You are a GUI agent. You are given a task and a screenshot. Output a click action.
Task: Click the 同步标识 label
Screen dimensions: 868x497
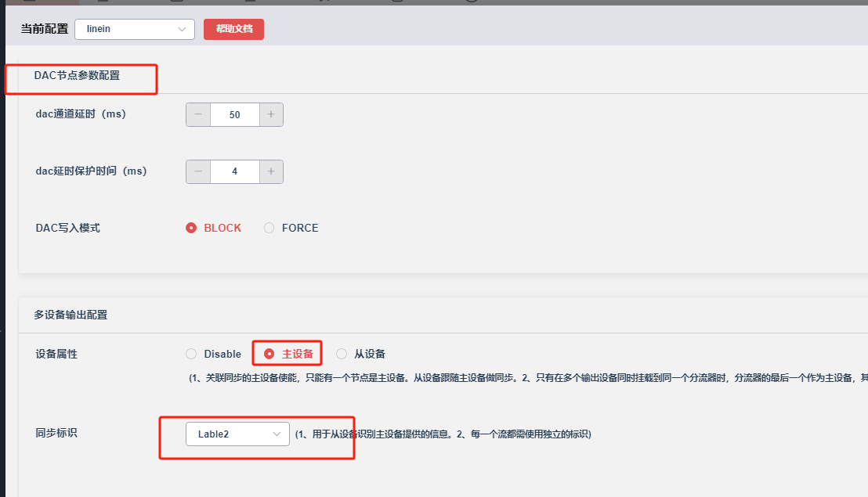[56, 433]
